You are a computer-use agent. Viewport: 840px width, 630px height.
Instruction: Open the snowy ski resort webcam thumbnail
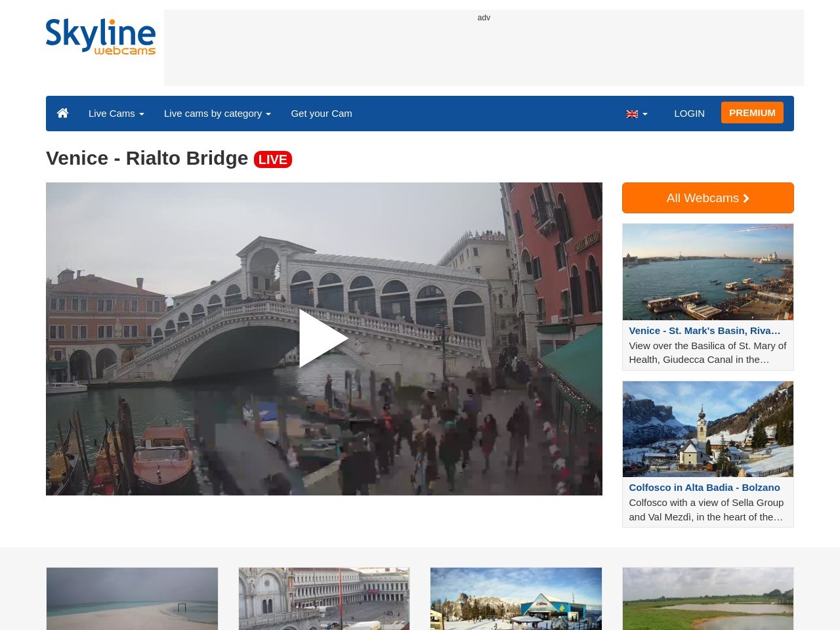pyautogui.click(x=516, y=598)
